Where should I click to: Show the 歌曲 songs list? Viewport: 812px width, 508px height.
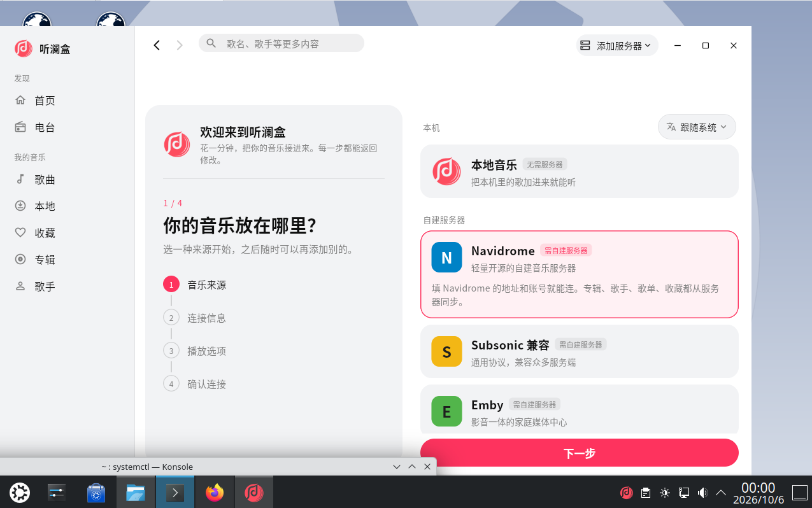pos(68,180)
